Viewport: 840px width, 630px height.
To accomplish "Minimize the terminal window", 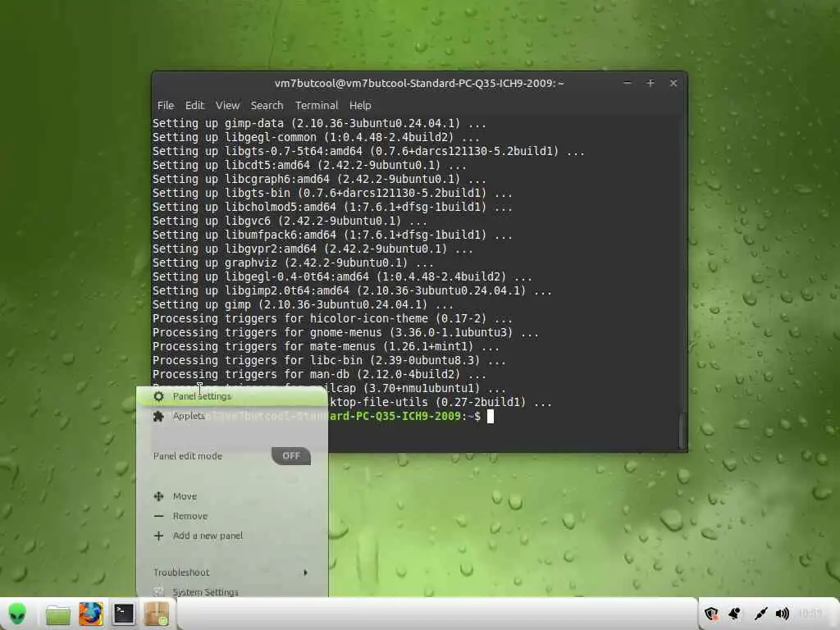I will 628,83.
